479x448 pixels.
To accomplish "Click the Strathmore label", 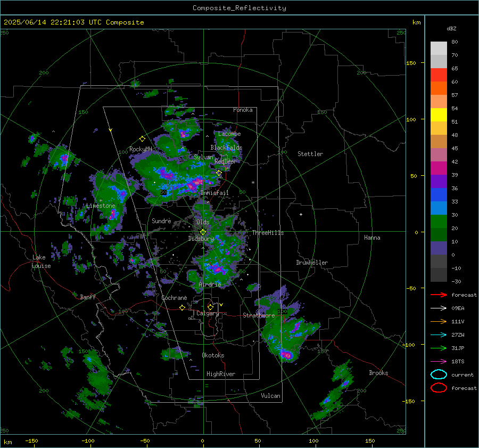I will tap(259, 315).
